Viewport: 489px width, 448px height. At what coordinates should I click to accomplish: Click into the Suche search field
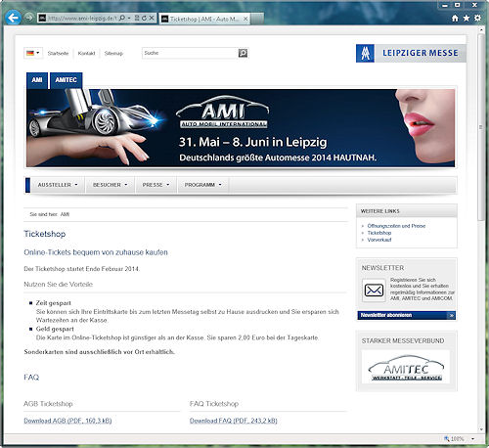coord(190,53)
